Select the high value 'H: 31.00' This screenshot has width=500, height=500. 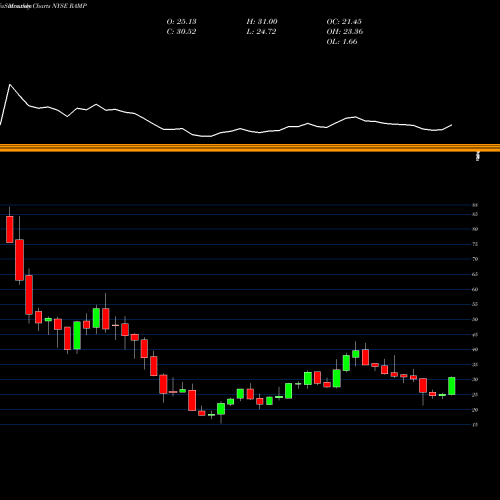(x=262, y=22)
